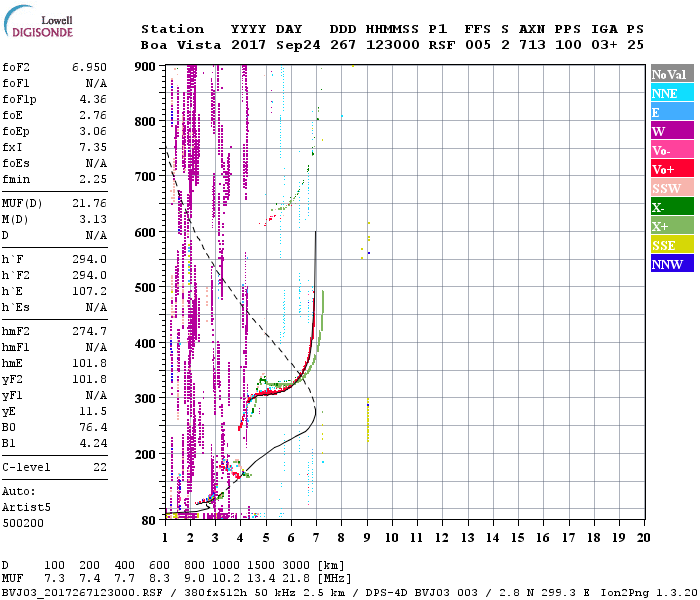Click the time value 123000
Image resolution: width=700 pixels, height=600 pixels.
(393, 45)
